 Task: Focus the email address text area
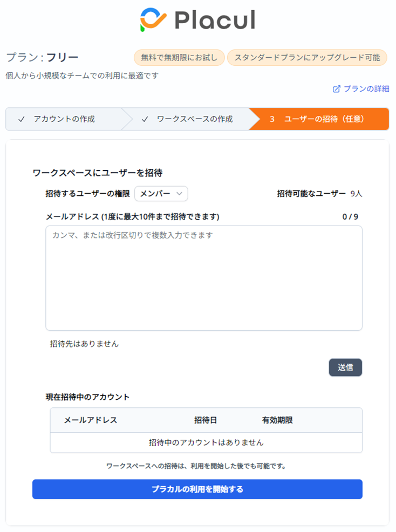pos(203,278)
